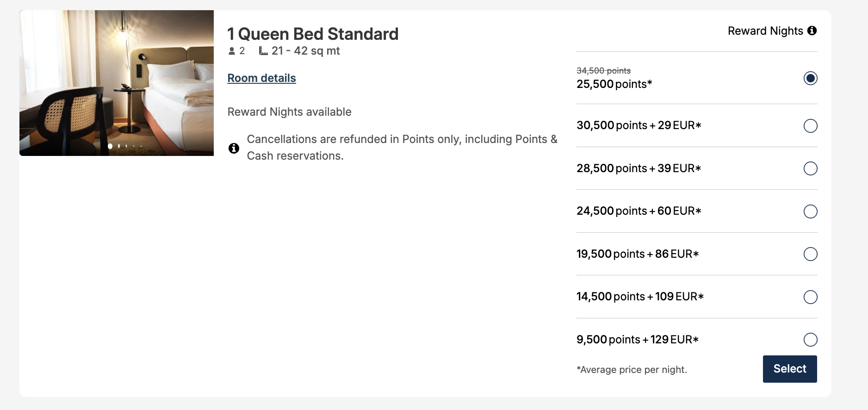
Task: Click the third carousel dot on the photo
Action: coord(126,146)
